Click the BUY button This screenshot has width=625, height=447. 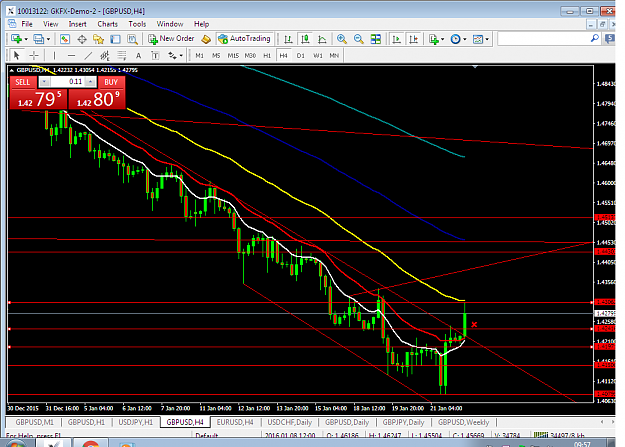pos(111,82)
